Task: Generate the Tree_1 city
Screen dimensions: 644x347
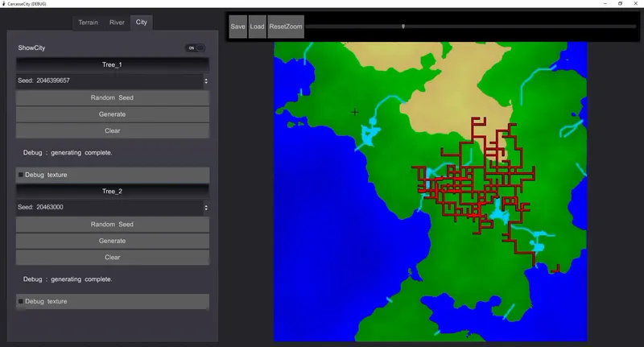Action: tap(112, 114)
